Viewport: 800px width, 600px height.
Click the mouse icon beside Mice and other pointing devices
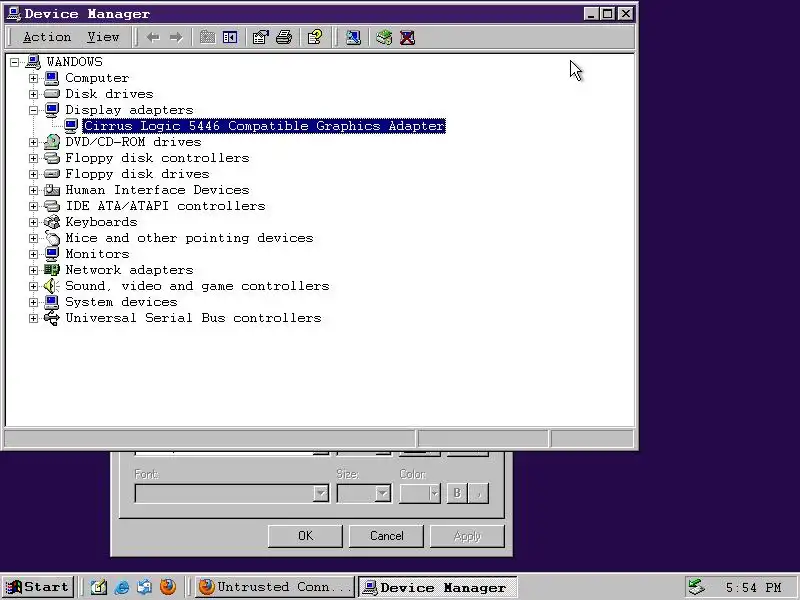tap(52, 238)
